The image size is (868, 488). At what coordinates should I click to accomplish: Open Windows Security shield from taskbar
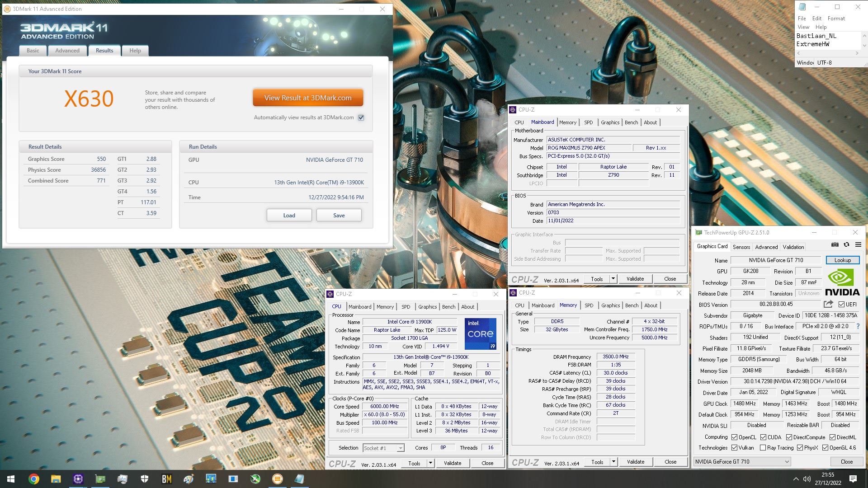point(145,479)
